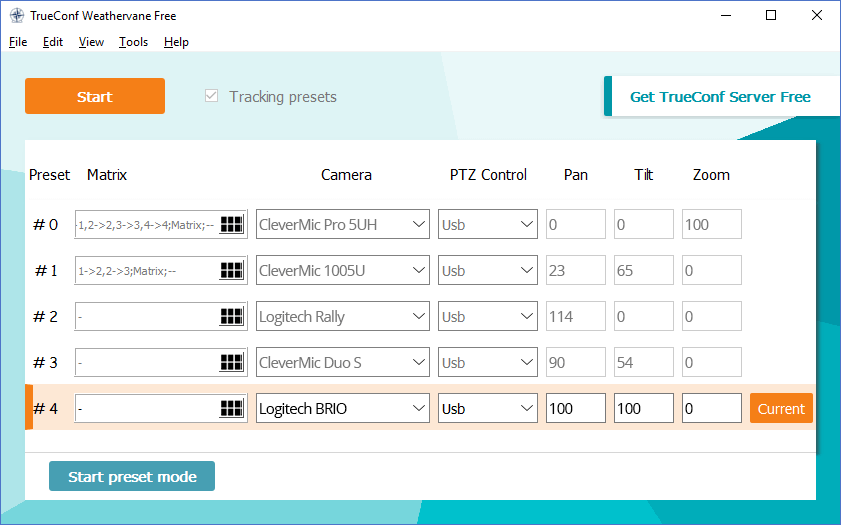Click Start preset mode button
841x525 pixels.
(x=132, y=476)
